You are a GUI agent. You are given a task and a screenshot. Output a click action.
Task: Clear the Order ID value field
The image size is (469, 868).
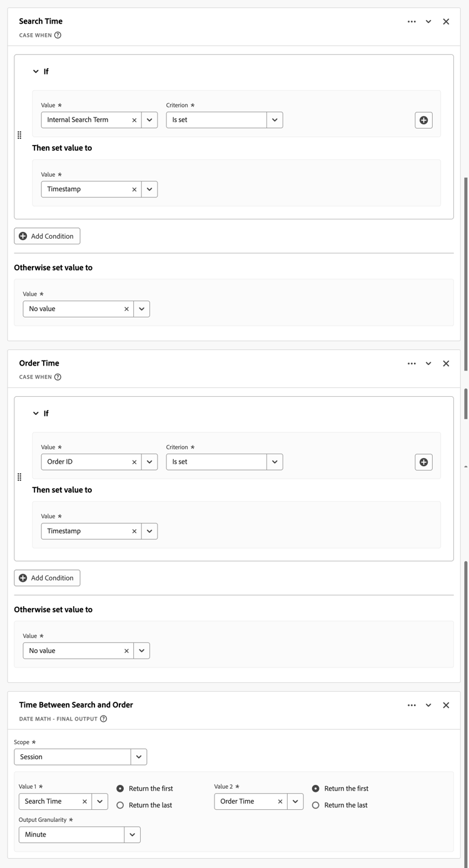(134, 462)
